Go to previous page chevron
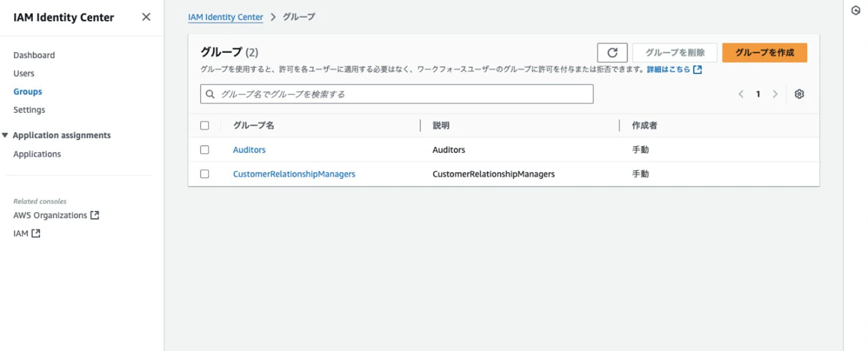The height and width of the screenshot is (351, 868). [741, 94]
